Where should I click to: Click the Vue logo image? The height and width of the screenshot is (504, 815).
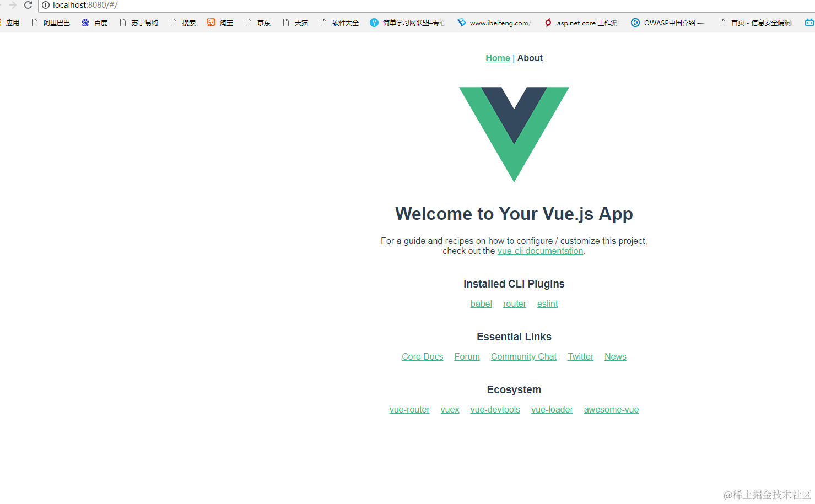coord(514,134)
